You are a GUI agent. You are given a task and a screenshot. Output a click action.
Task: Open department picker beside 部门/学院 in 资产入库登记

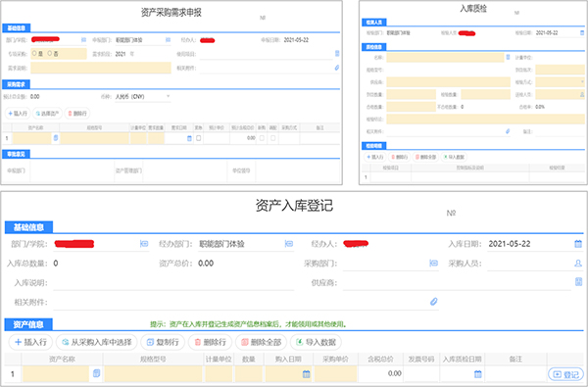(x=144, y=244)
